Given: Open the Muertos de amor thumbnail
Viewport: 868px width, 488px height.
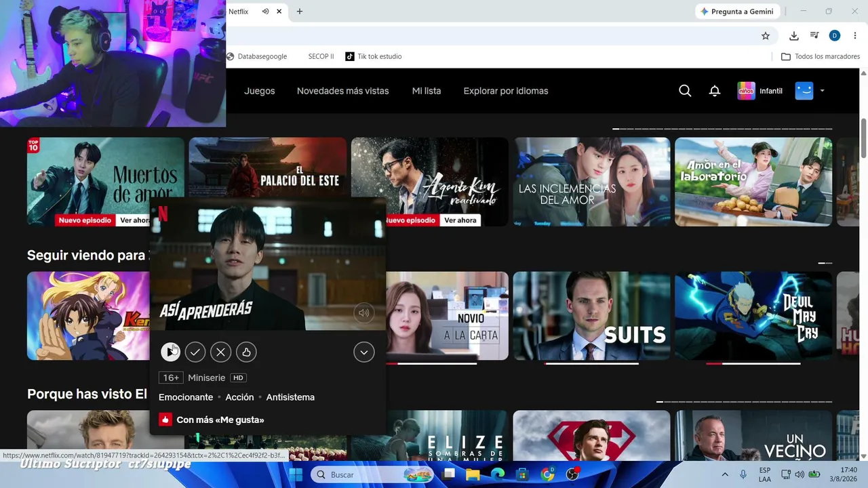Looking at the screenshot, I should [106, 182].
